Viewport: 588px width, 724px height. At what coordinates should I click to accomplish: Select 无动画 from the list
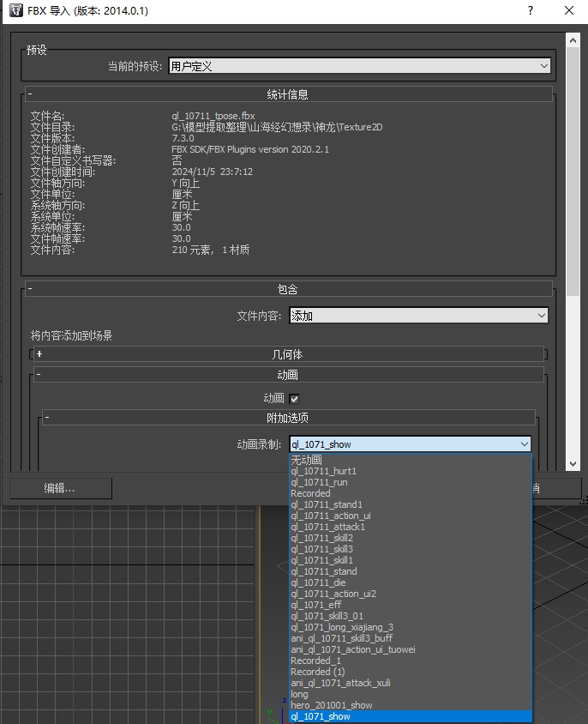(411, 460)
